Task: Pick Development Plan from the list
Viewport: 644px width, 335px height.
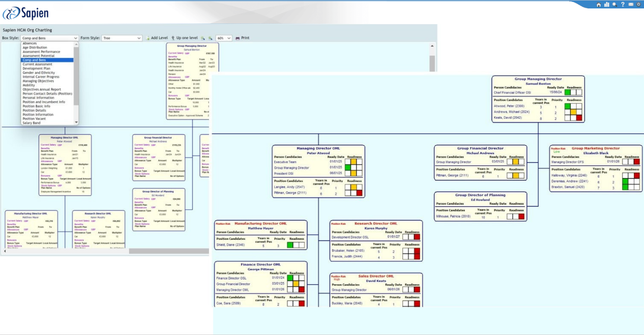Action: (x=36, y=68)
